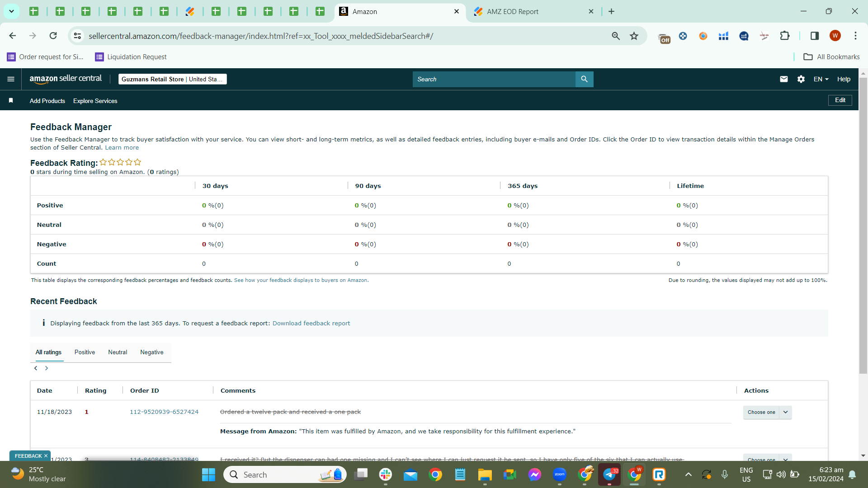Click the Windows taskbar search box
Image resolution: width=868 pixels, height=488 pixels.
285,474
